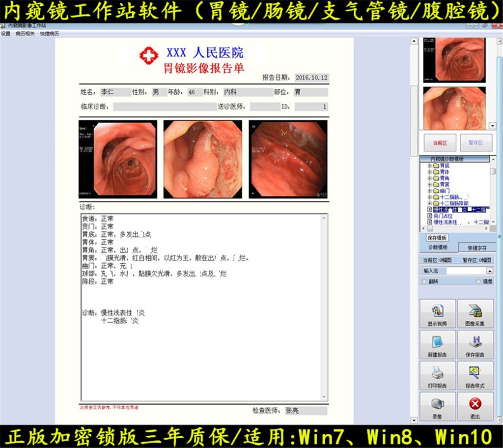The height and width of the screenshot is (448, 503).
Task: Switch to the 快捷字符 tab
Action: tap(476, 248)
